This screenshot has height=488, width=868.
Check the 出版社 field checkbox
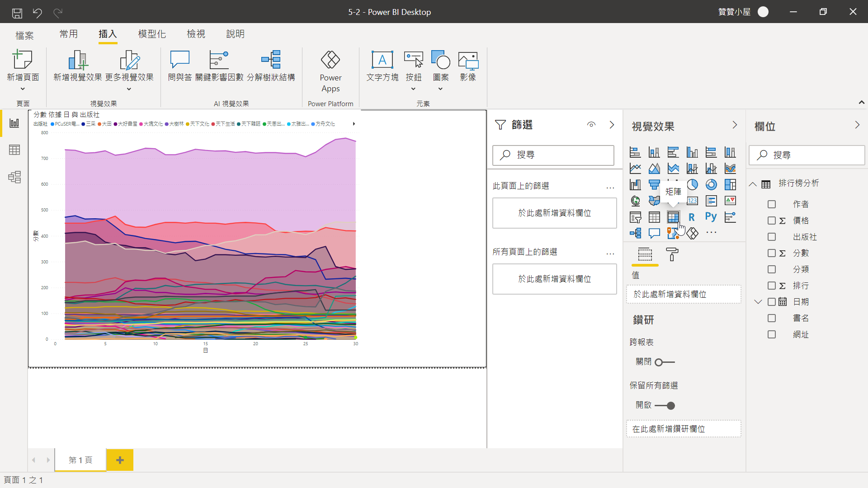[x=772, y=237]
